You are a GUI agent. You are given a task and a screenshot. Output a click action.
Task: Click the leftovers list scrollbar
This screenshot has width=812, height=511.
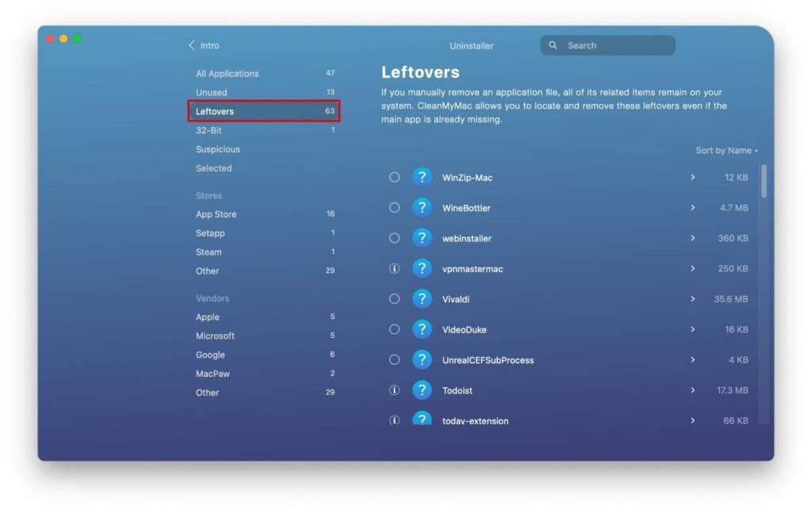click(764, 180)
